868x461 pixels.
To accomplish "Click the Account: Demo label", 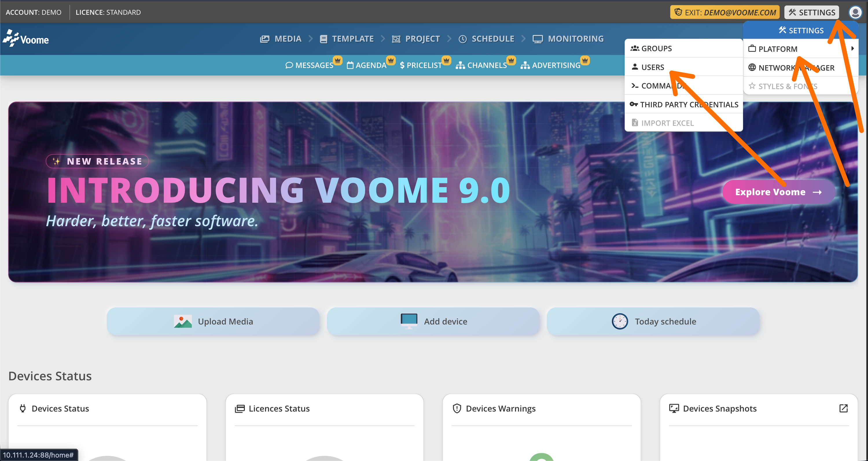I will pyautogui.click(x=33, y=12).
